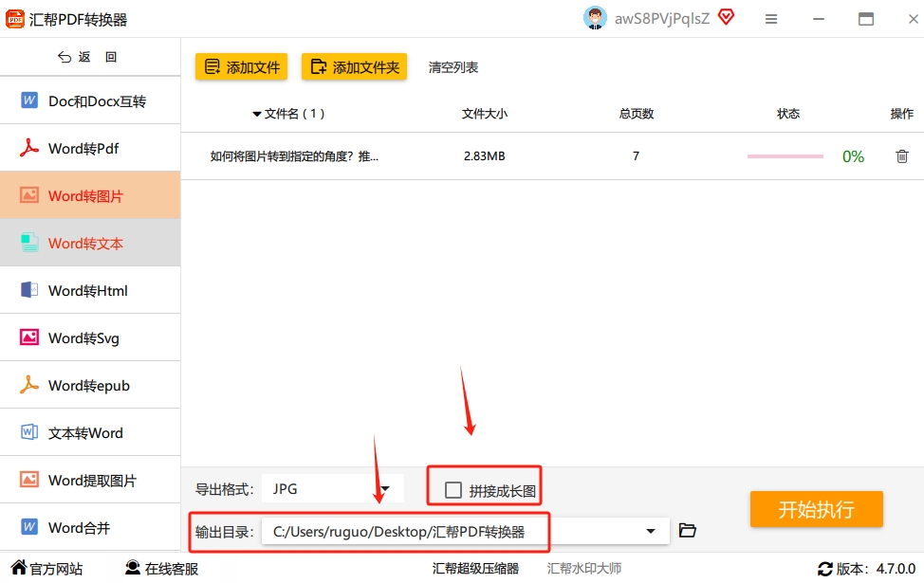Click the Word合并 icon
The height and width of the screenshot is (583, 924).
click(x=29, y=526)
